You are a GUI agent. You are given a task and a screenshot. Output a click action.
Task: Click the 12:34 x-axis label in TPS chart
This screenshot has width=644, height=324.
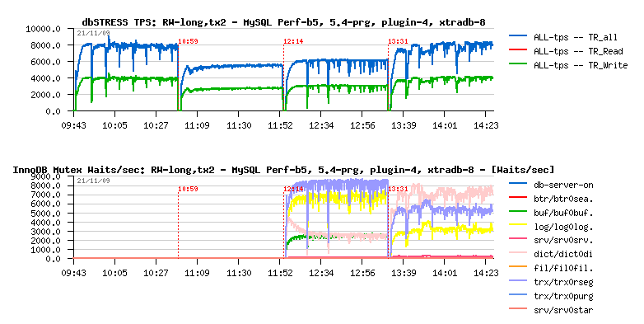tap(321, 125)
